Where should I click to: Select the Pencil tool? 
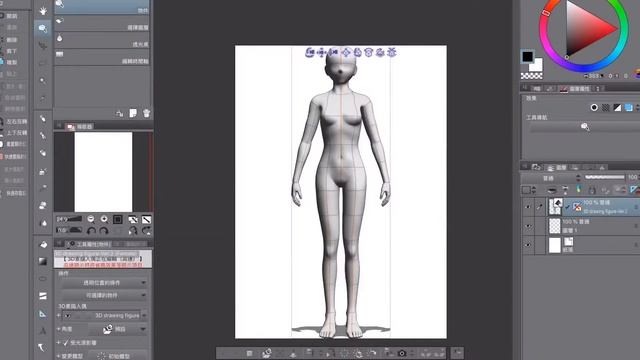click(x=43, y=135)
